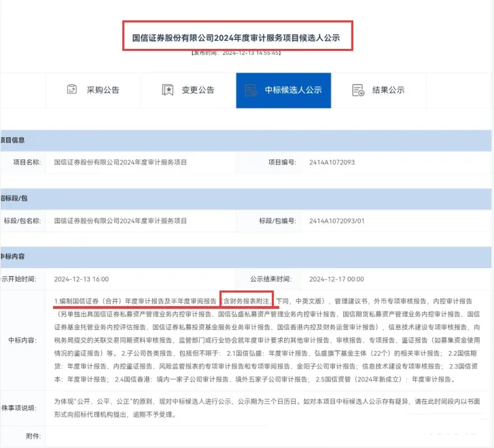This screenshot has height=448, width=494.
Task: Click the 中标候选人公示 document icon
Action: [x=251, y=90]
